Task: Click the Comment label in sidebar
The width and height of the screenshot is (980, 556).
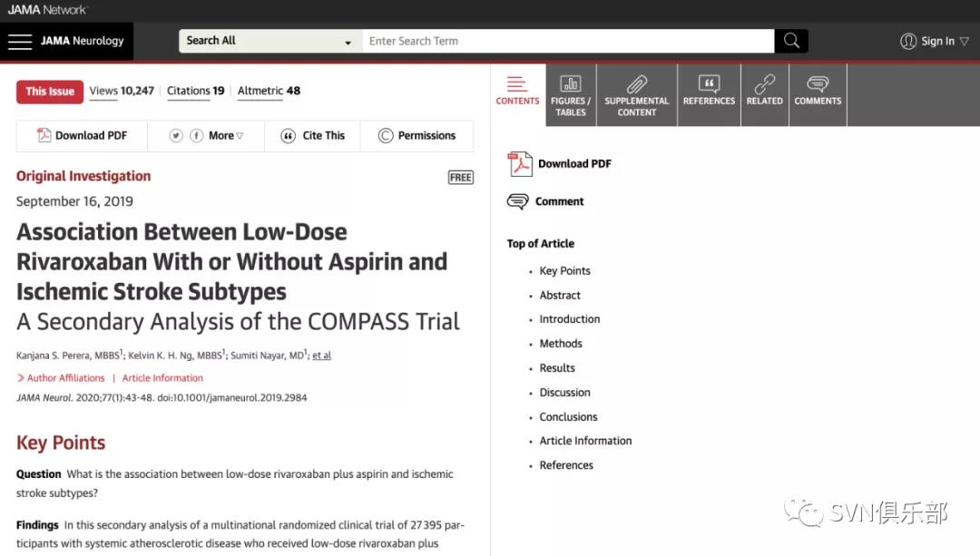Action: [x=559, y=201]
